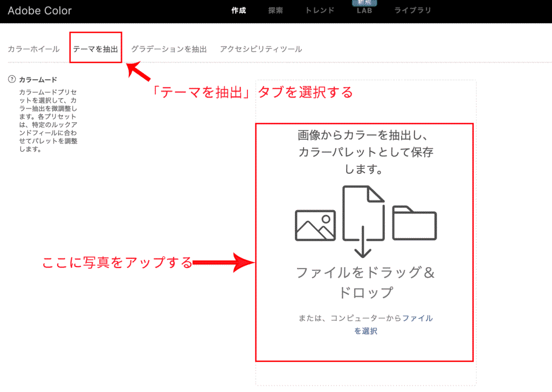Go to the 探索 page
The width and height of the screenshot is (552, 392).
[275, 11]
